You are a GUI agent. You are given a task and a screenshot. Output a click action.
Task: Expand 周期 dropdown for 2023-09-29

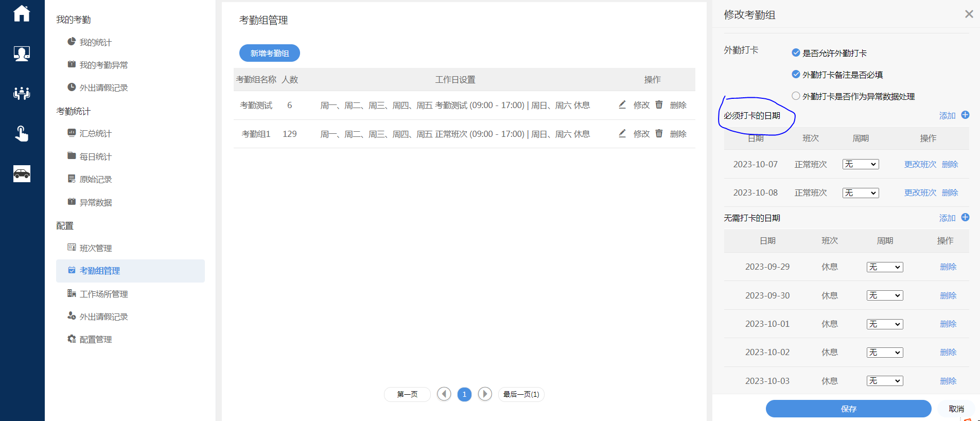884,267
